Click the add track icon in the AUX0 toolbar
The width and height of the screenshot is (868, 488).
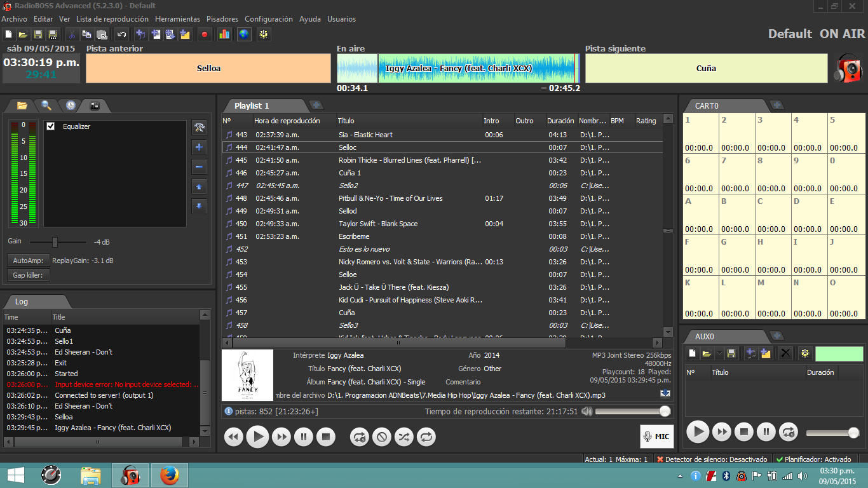(750, 353)
